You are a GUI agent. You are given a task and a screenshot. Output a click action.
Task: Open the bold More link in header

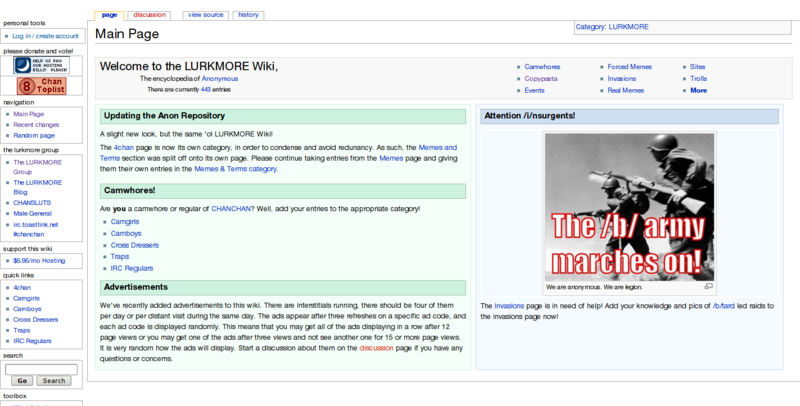click(698, 90)
